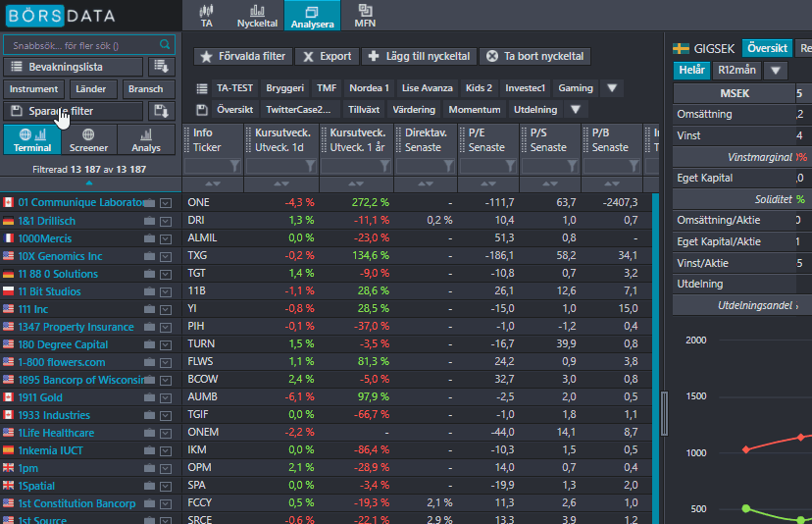
Task: Toggle Helår period view
Action: click(691, 70)
